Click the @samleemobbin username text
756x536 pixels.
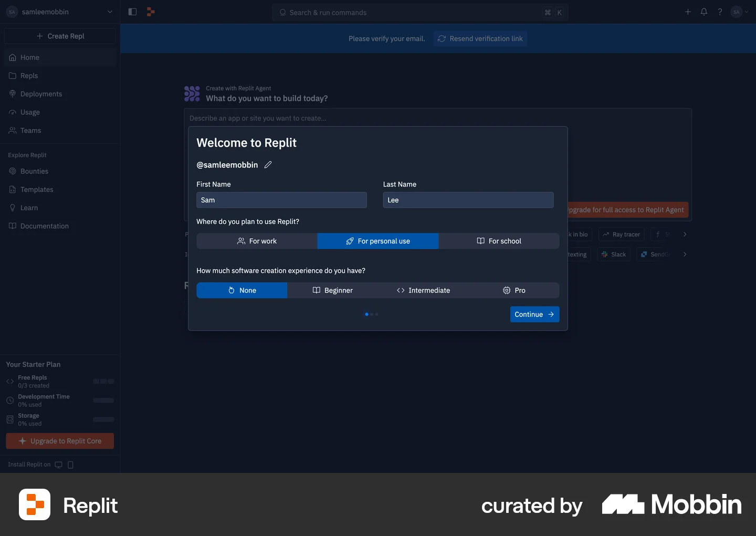coord(227,165)
